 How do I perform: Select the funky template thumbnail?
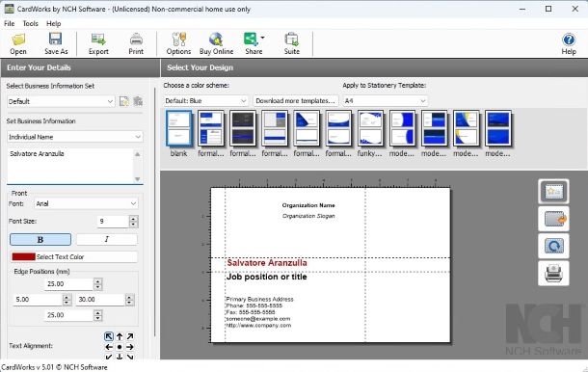370,128
